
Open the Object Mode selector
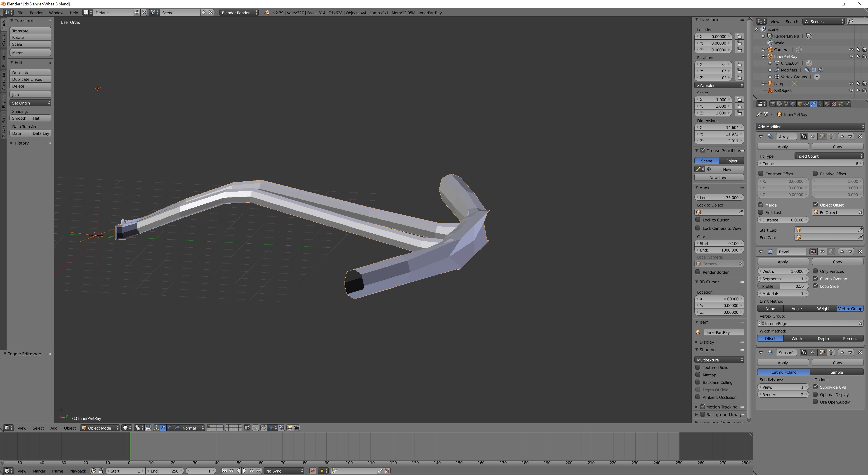point(100,428)
